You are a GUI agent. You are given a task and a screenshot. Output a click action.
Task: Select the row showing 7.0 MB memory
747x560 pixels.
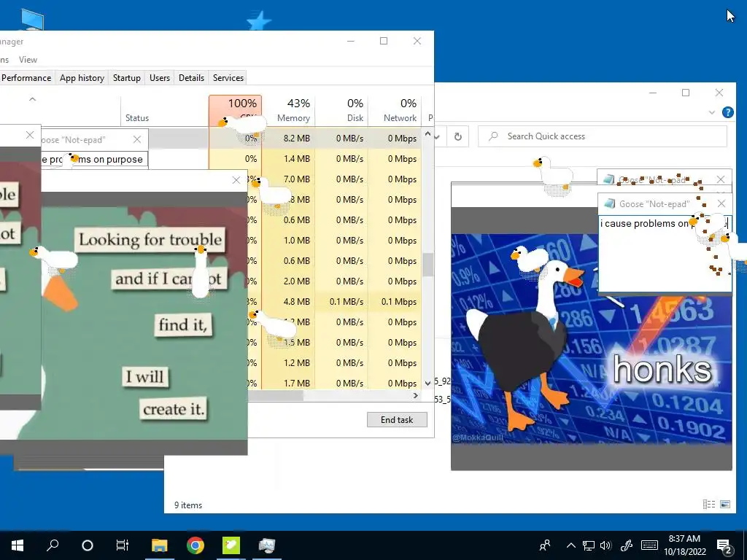tap(333, 179)
